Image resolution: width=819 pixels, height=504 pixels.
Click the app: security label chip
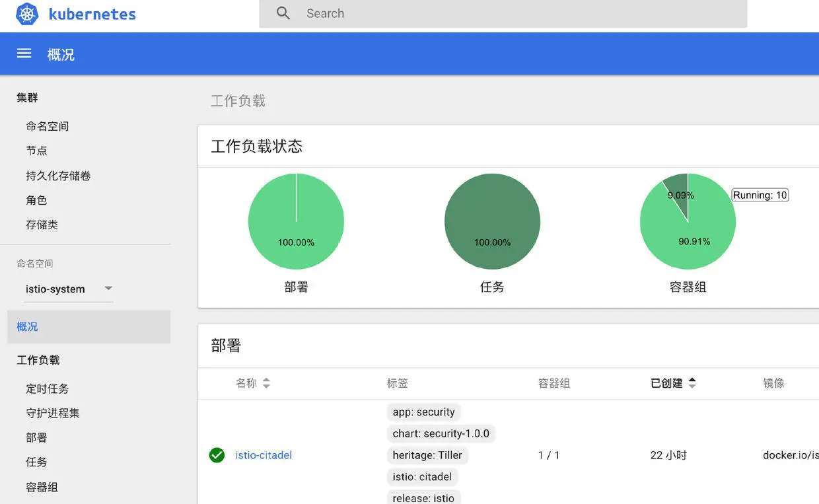coord(424,412)
